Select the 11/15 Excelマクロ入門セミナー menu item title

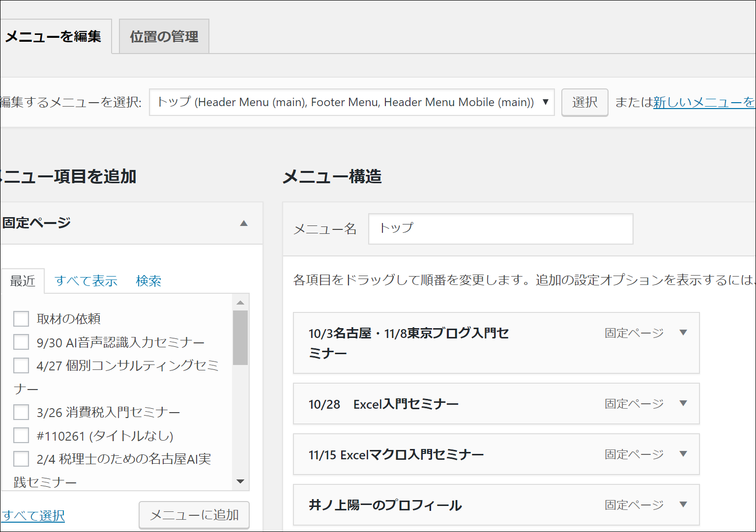click(x=396, y=455)
